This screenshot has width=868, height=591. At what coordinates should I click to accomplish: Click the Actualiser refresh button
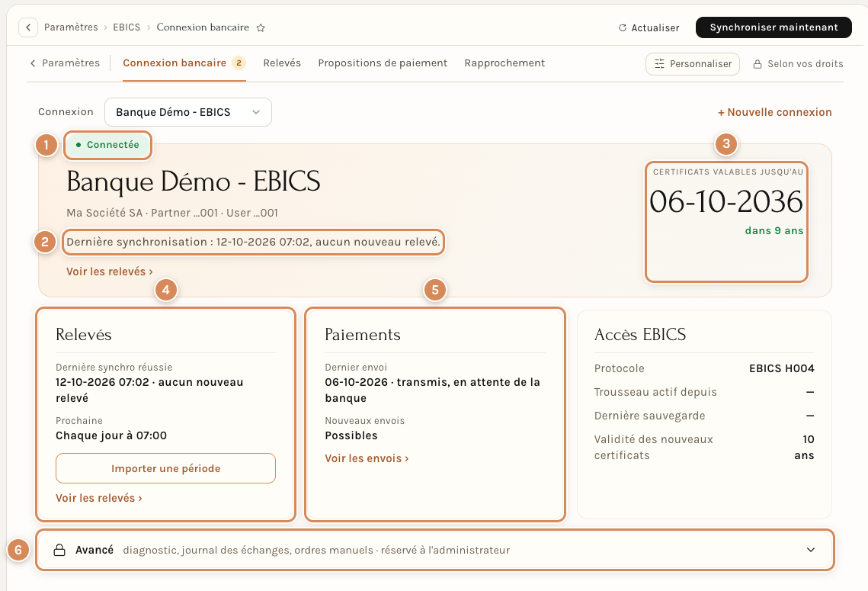coord(649,27)
